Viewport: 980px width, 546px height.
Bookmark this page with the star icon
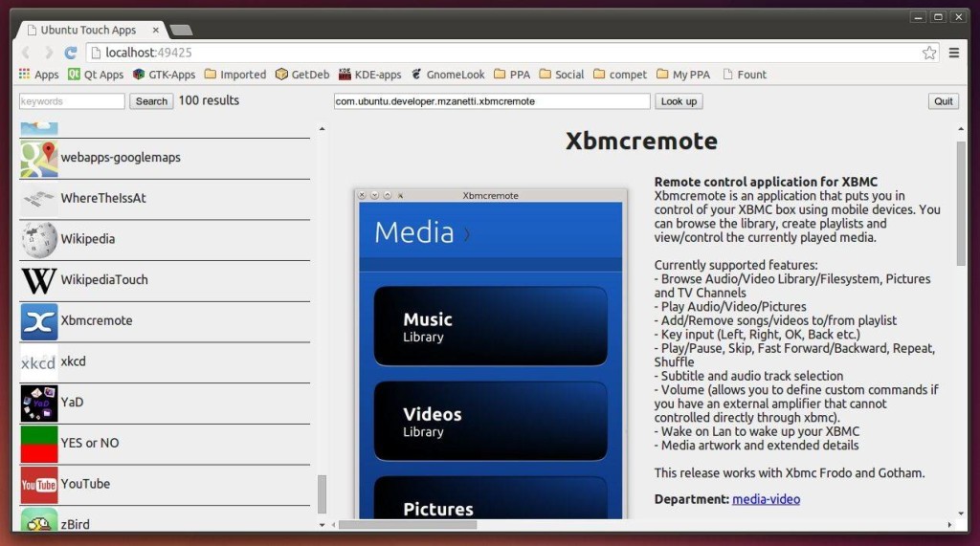929,53
